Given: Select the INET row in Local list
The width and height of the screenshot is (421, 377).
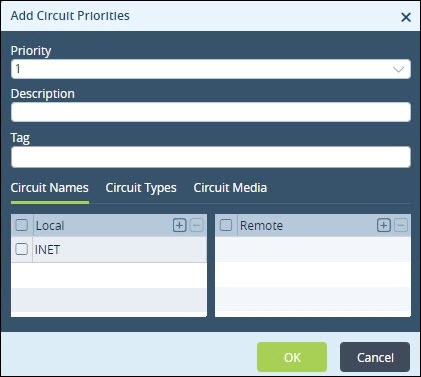Looking at the screenshot, I should (x=109, y=249).
